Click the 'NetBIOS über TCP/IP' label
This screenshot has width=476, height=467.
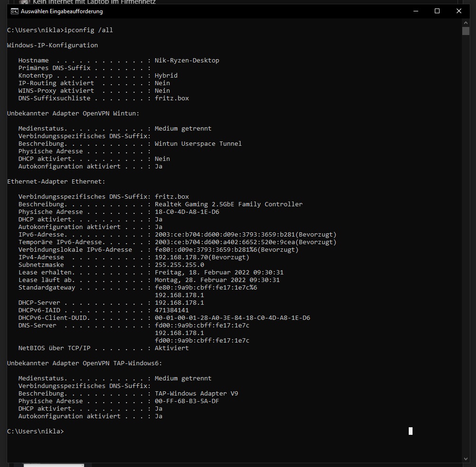[x=54, y=348]
